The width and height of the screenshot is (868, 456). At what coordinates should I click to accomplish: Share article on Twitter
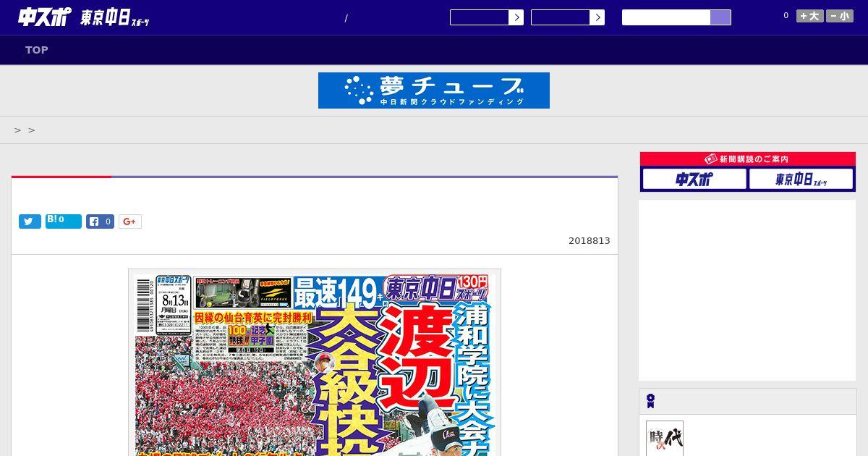(x=30, y=221)
